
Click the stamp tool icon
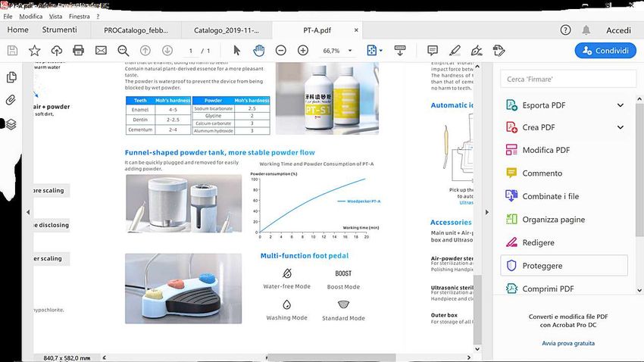(499, 51)
